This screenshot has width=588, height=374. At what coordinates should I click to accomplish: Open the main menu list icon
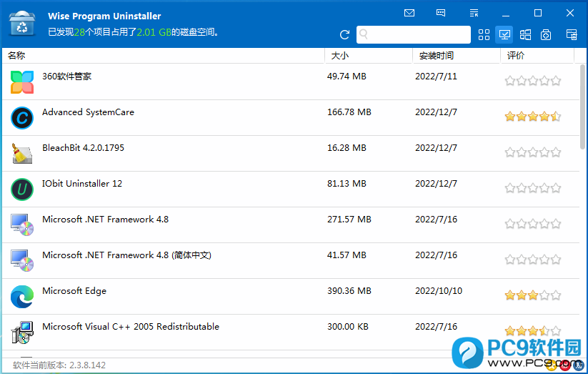coord(474,13)
